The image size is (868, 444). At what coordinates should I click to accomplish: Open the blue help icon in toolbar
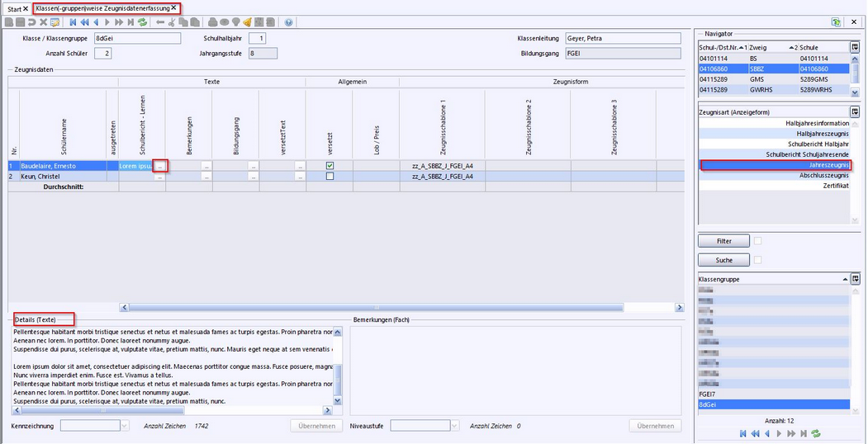pos(288,22)
